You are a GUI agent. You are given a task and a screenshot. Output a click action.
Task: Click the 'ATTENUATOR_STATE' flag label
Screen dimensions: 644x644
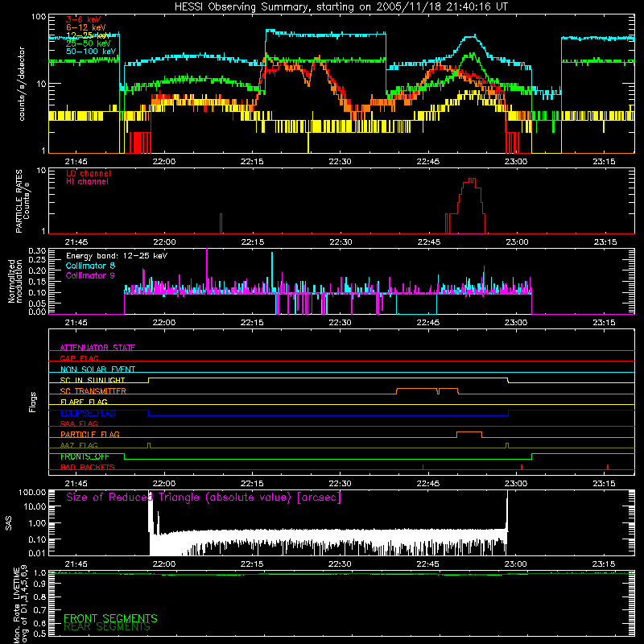[x=97, y=348]
